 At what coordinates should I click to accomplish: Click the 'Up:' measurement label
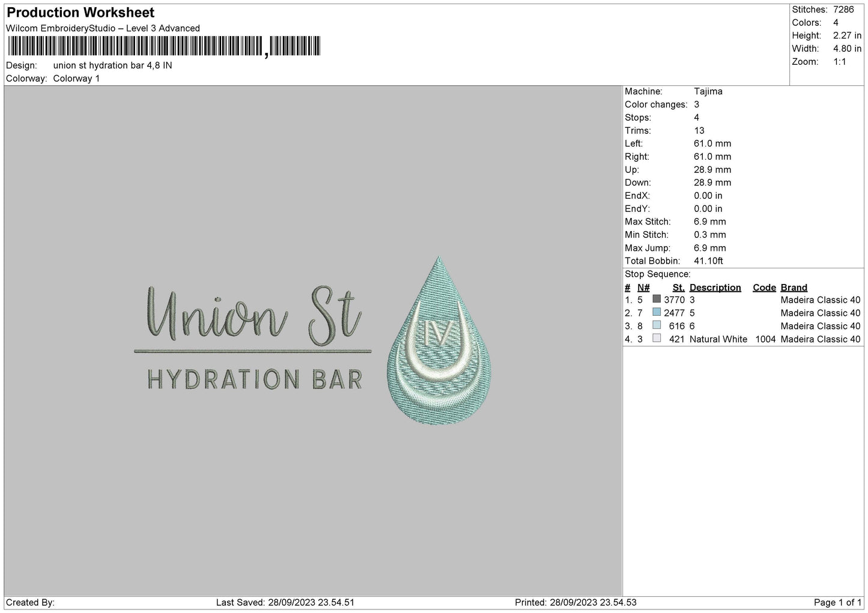pos(632,170)
